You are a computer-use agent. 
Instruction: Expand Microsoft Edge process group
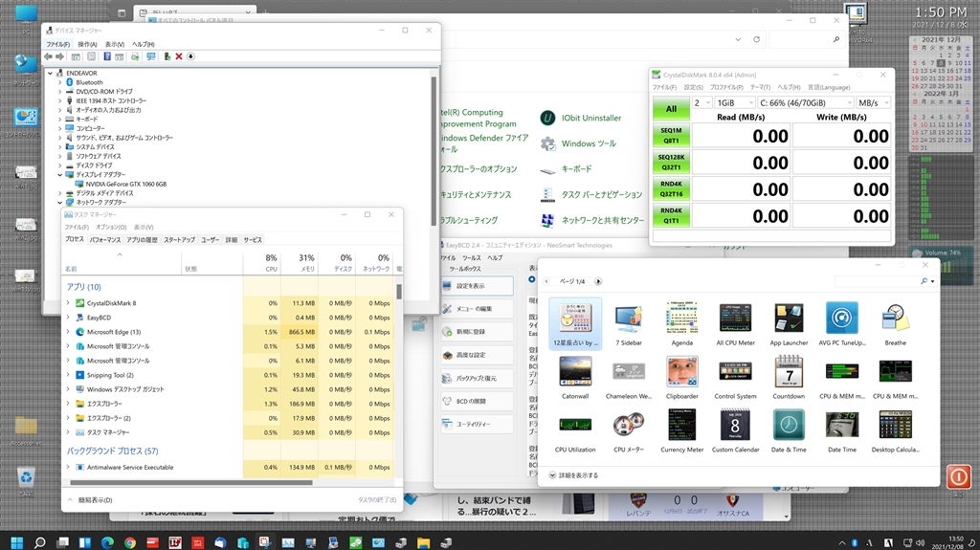click(68, 332)
